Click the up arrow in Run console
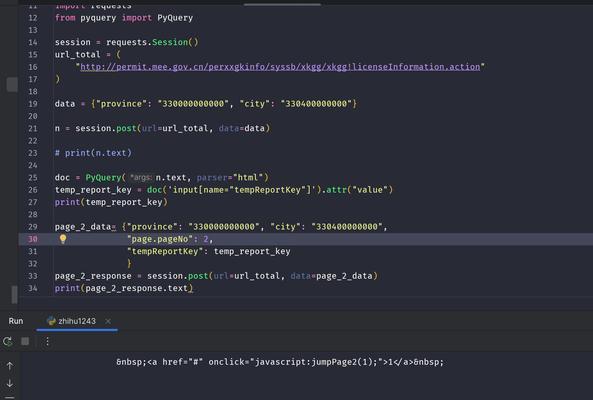The image size is (593, 400). click(x=10, y=366)
